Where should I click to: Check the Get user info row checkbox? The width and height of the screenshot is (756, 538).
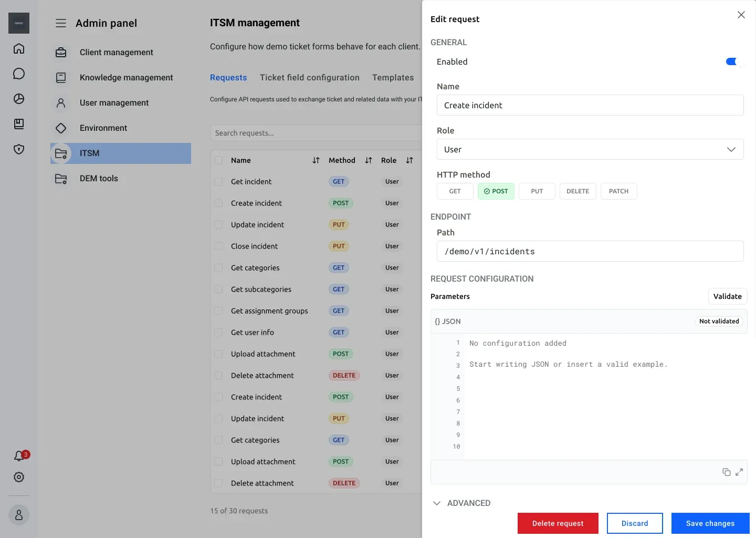pyautogui.click(x=218, y=333)
